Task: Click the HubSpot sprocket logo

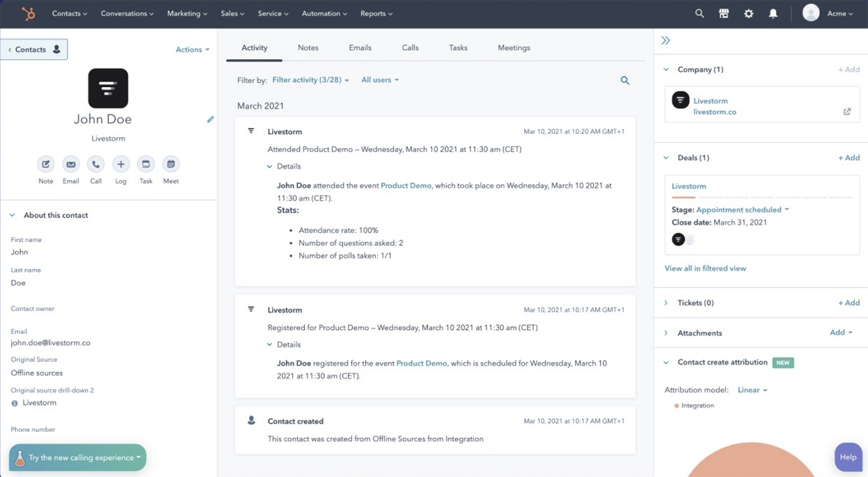Action: click(28, 14)
